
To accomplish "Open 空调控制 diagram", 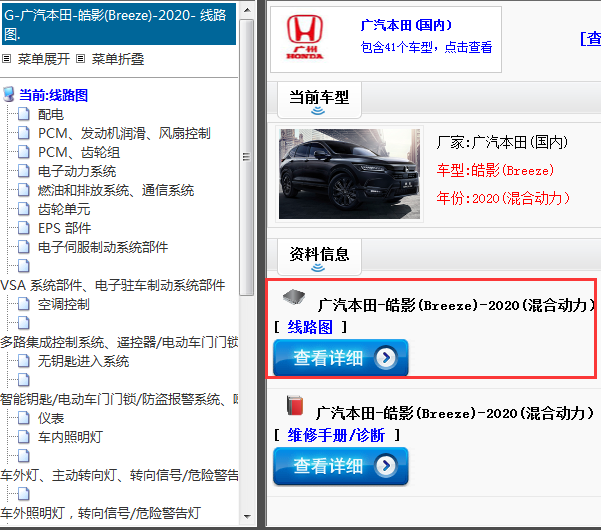I will 64,304.
